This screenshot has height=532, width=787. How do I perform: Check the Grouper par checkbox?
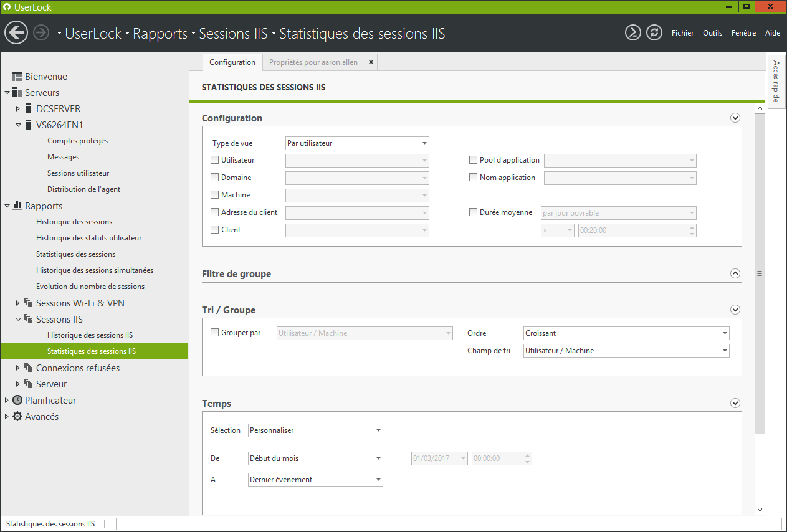click(x=215, y=333)
